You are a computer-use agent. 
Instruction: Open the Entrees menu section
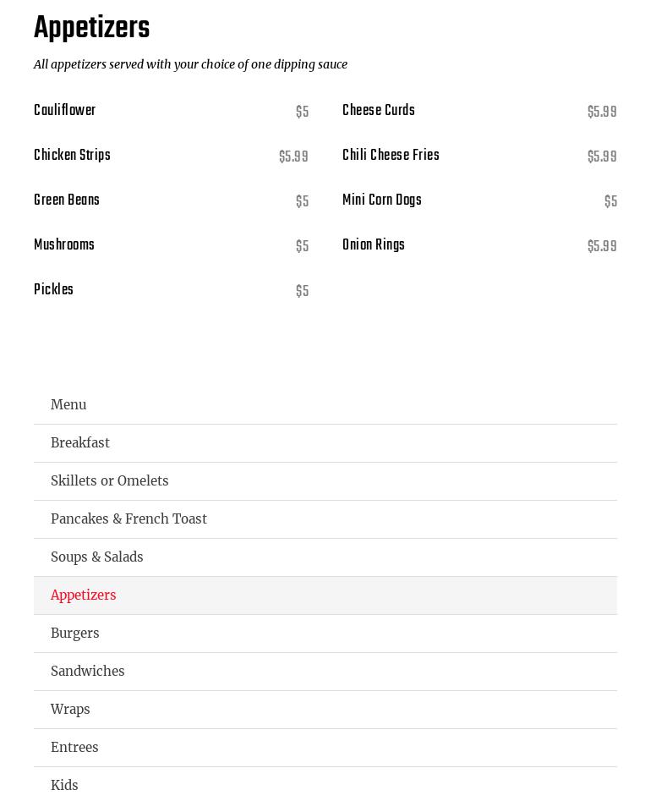click(x=74, y=748)
